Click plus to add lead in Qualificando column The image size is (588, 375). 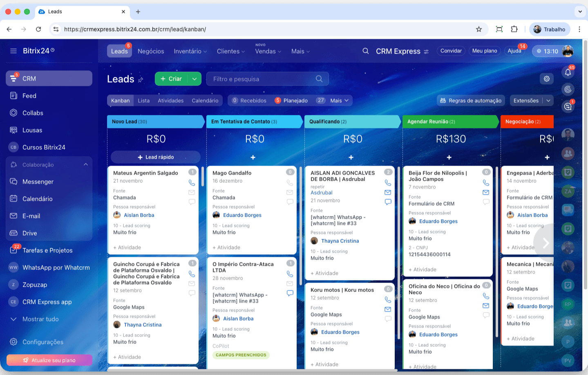pos(351,157)
